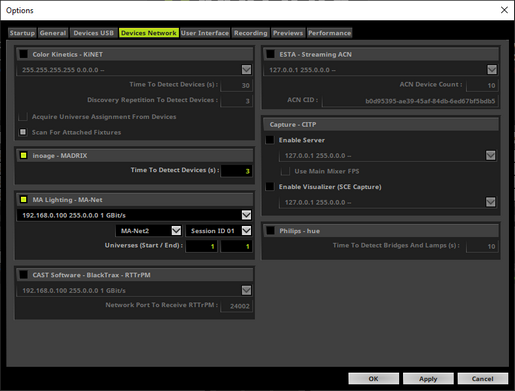Viewport: 515px width, 391px height.
Task: Expand Streaming ACN network adapter dropdown
Action: [x=492, y=70]
